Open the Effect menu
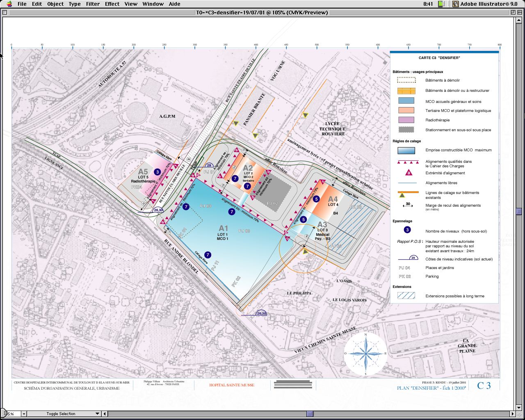This screenshot has height=420, width=525. (112, 4)
